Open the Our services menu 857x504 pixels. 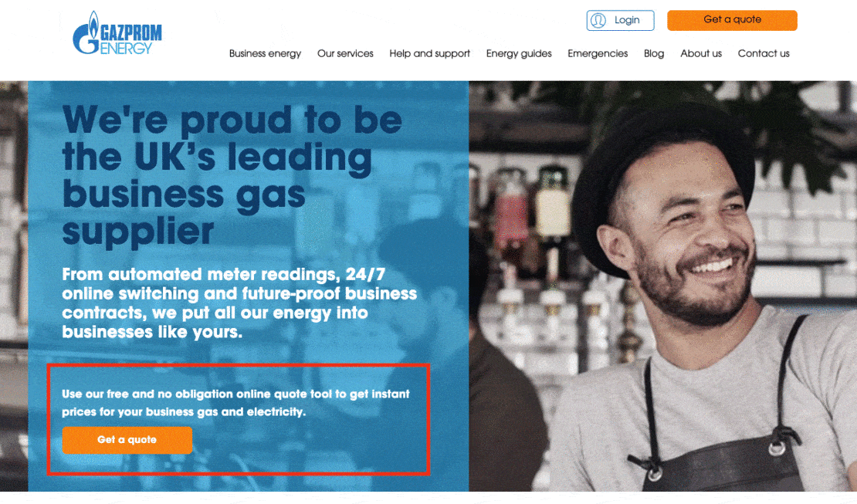tap(345, 53)
